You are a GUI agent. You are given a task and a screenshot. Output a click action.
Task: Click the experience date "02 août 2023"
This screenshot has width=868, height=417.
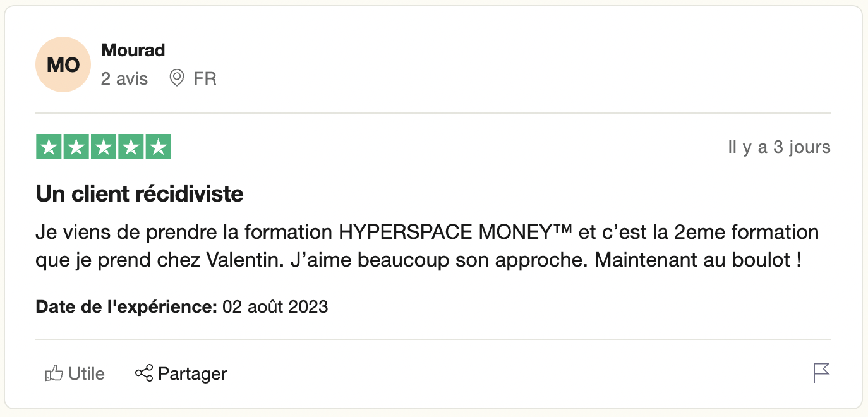[275, 307]
